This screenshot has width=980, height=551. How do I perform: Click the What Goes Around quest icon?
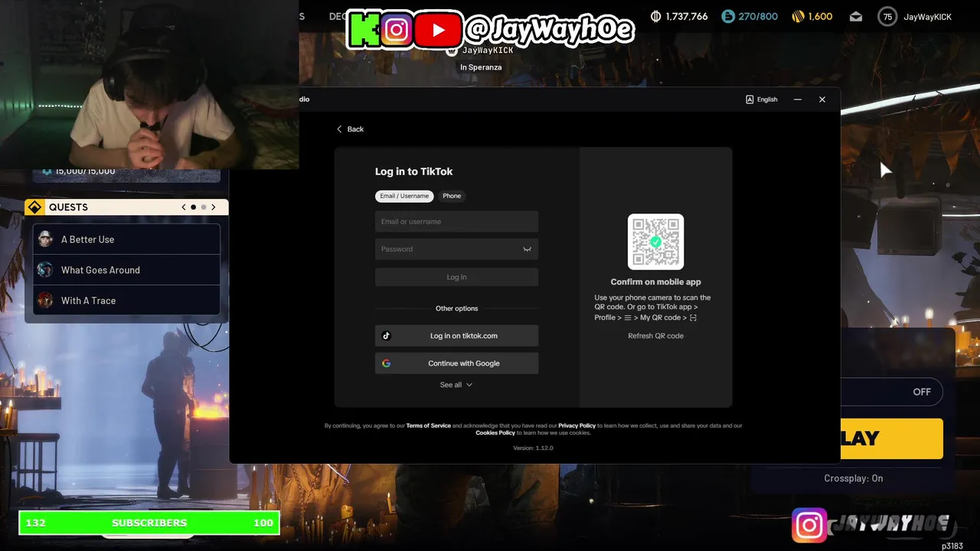[x=45, y=270]
